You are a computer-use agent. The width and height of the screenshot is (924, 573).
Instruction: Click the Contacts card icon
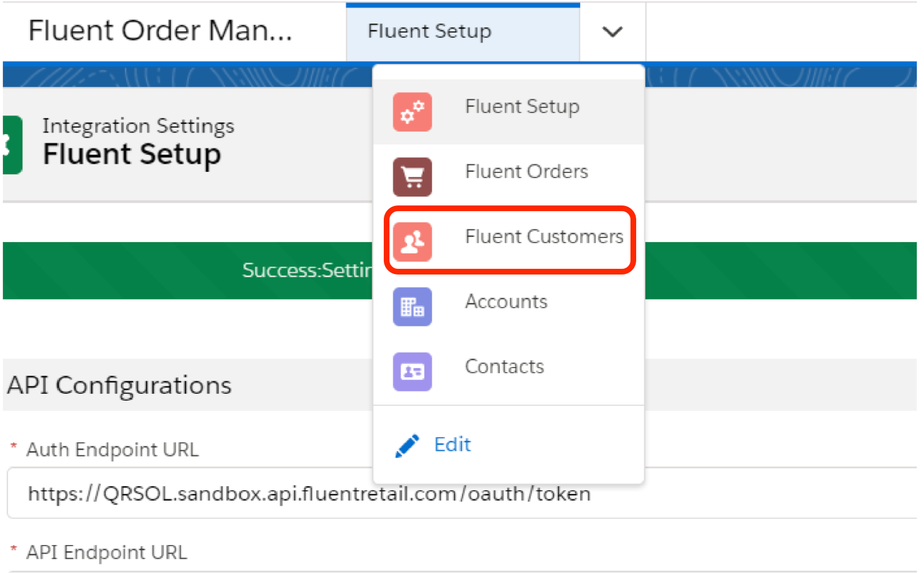click(412, 372)
